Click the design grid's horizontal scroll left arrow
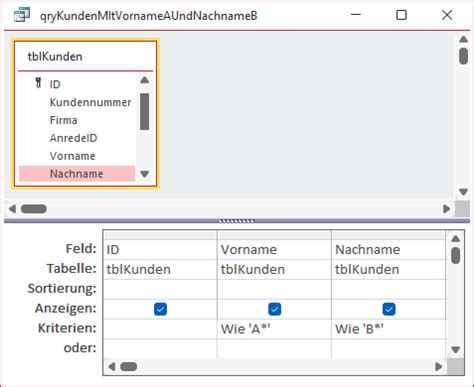This screenshot has height=387, width=474. pos(112,367)
